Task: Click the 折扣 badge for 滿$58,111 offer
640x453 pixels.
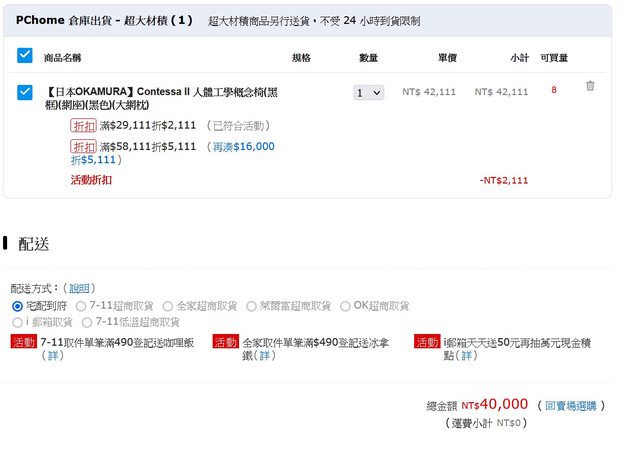Action: pyautogui.click(x=83, y=147)
